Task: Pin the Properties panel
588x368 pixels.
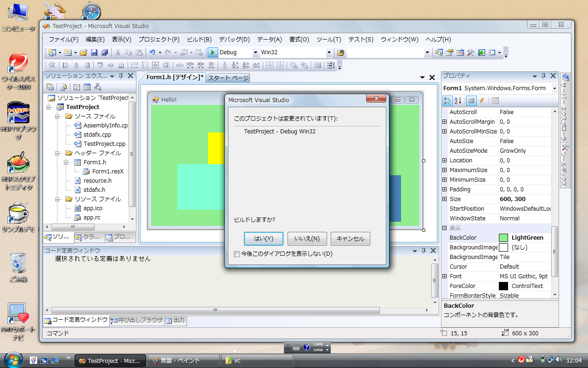Action: (x=543, y=76)
